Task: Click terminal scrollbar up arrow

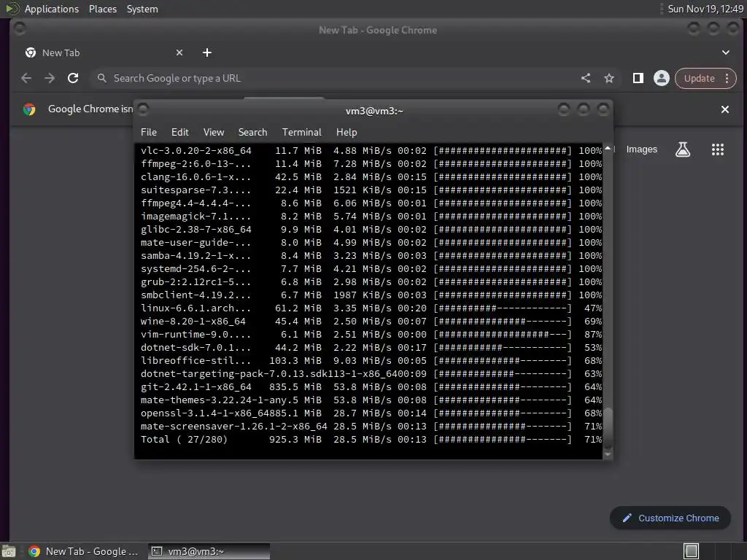Action: [608, 148]
